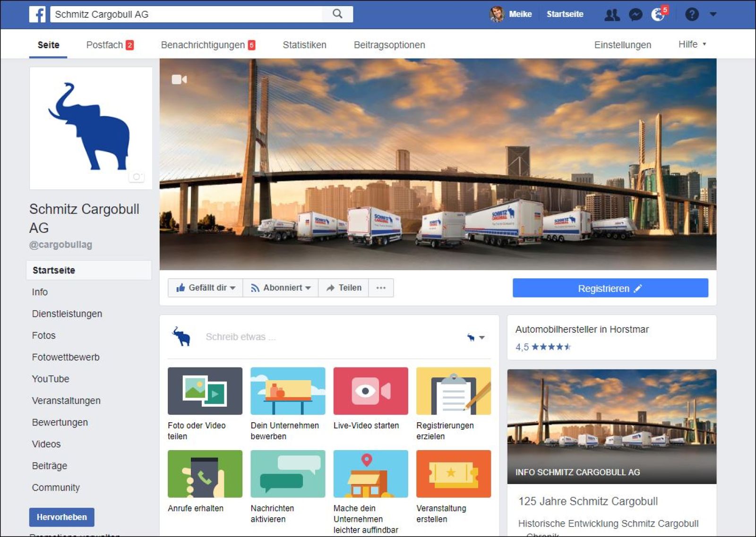Click '@cargobullag' username
Image resolution: width=756 pixels, height=537 pixels.
[60, 245]
